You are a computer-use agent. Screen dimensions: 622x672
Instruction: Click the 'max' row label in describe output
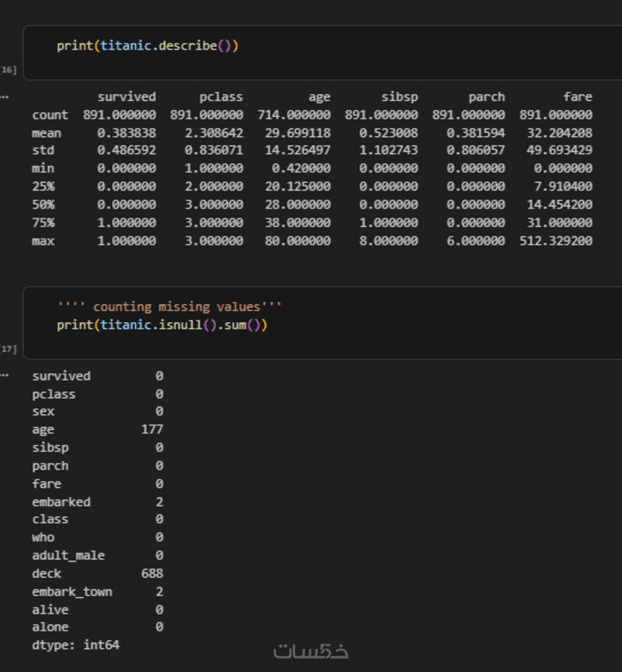pos(43,241)
